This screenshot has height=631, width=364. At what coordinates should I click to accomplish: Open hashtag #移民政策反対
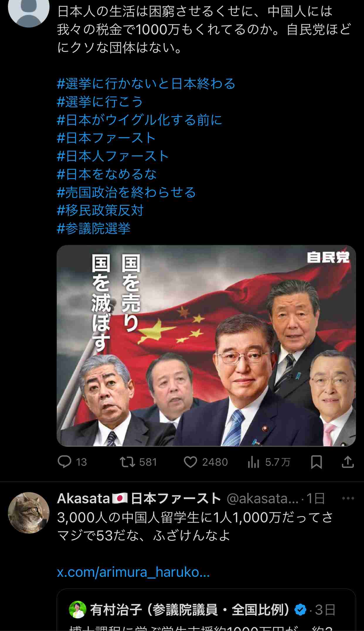[100, 211]
